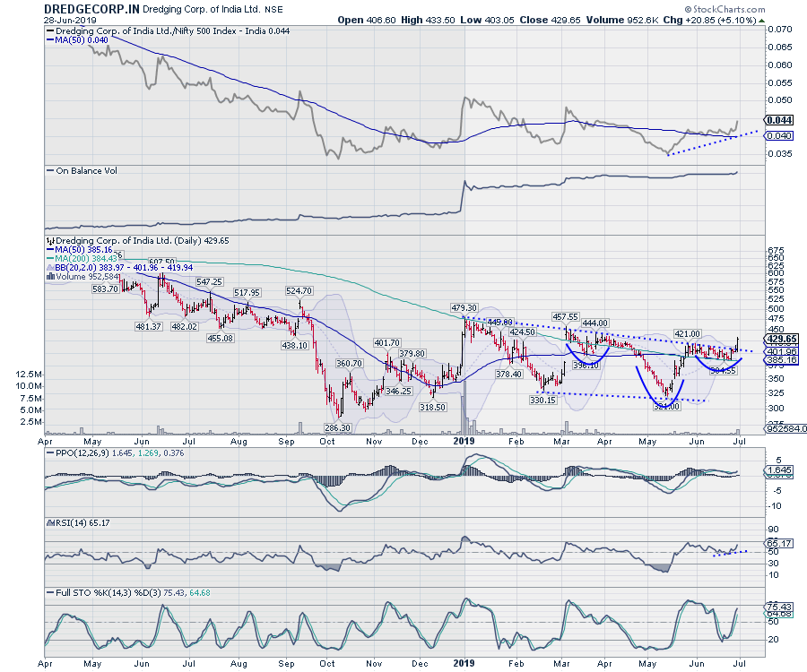This screenshot has height=672, width=807.
Task: Click the 385.16 MA price tag
Action: pos(782,360)
